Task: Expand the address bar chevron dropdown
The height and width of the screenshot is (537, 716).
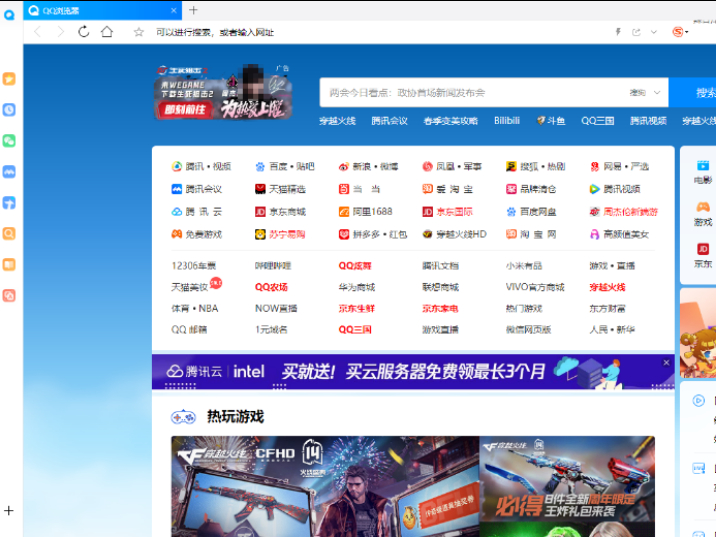Action: (654, 32)
